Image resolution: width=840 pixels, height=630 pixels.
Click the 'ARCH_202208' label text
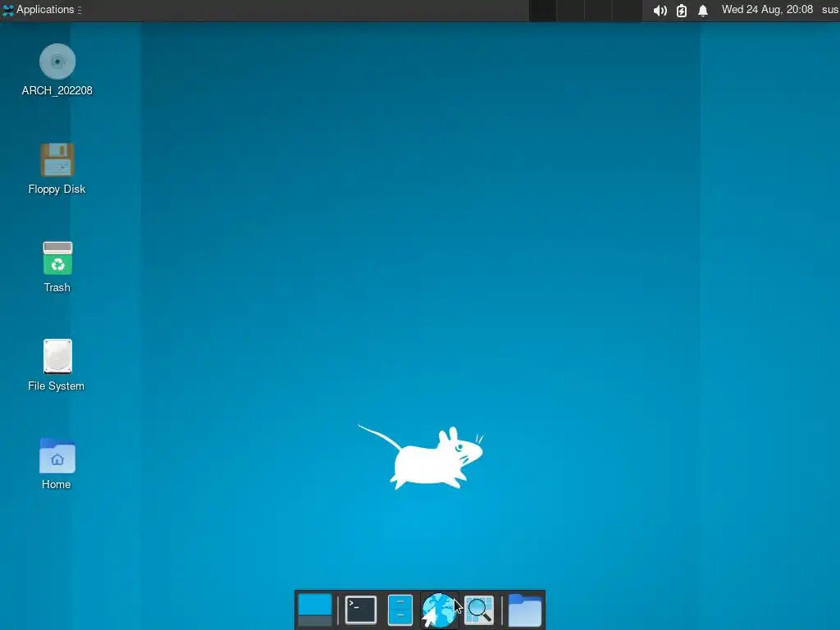coord(57,90)
